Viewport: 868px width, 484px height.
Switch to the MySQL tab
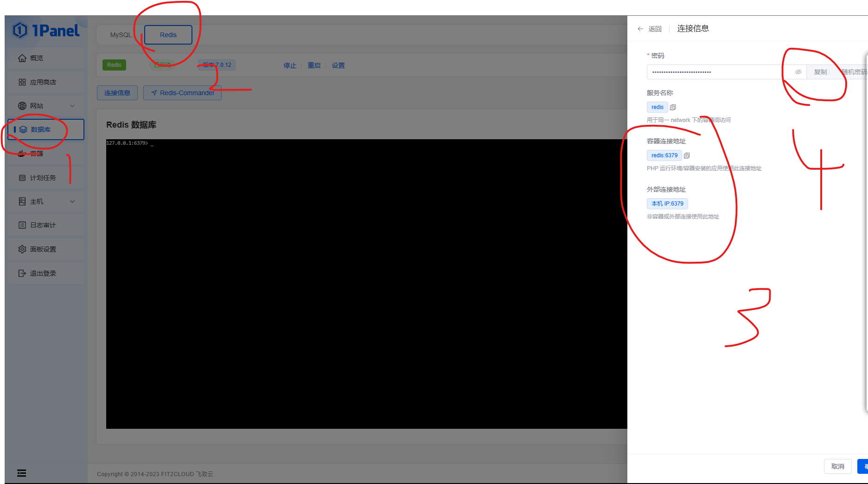pyautogui.click(x=120, y=34)
